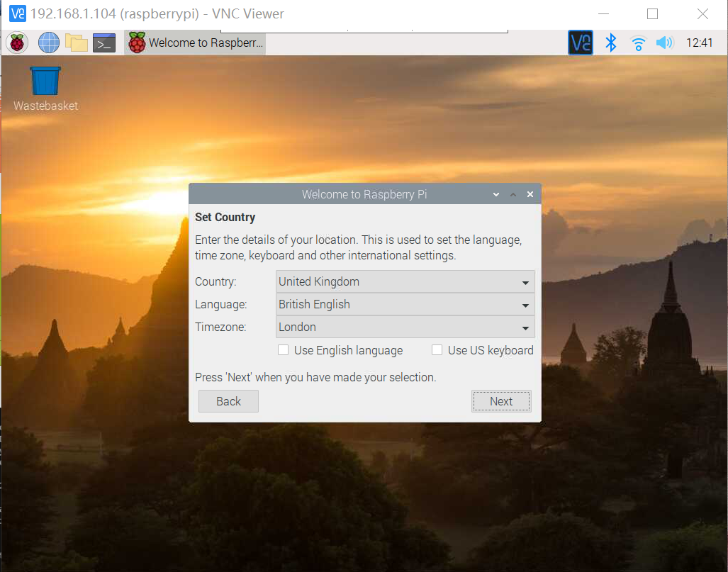The width and height of the screenshot is (728, 572).
Task: Select the Wastebasket desktop icon
Action: pos(45,89)
